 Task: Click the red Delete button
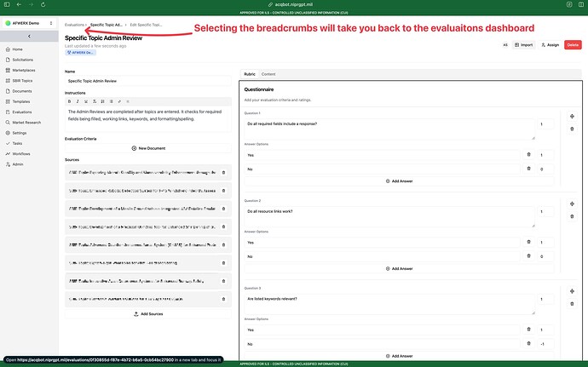[573, 45]
